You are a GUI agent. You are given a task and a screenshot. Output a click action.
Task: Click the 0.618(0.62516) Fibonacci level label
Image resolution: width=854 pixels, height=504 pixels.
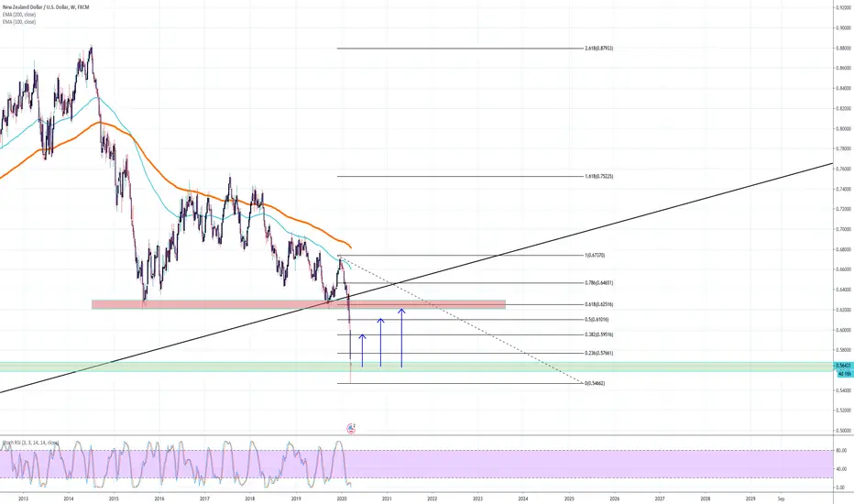pyautogui.click(x=599, y=304)
